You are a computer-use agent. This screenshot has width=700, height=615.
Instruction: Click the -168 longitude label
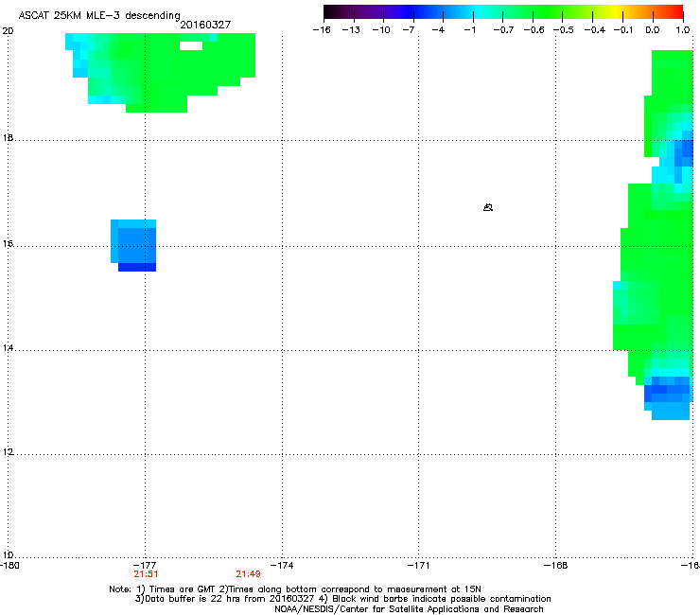pyautogui.click(x=556, y=566)
